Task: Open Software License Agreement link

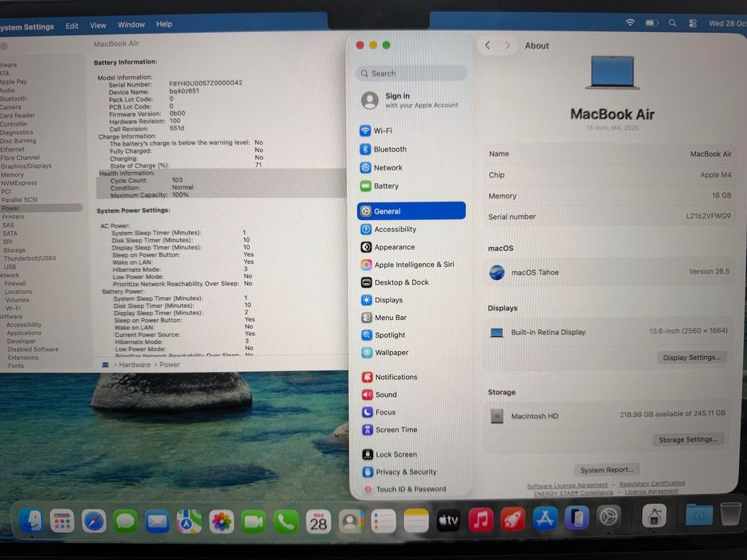Action: [567, 486]
